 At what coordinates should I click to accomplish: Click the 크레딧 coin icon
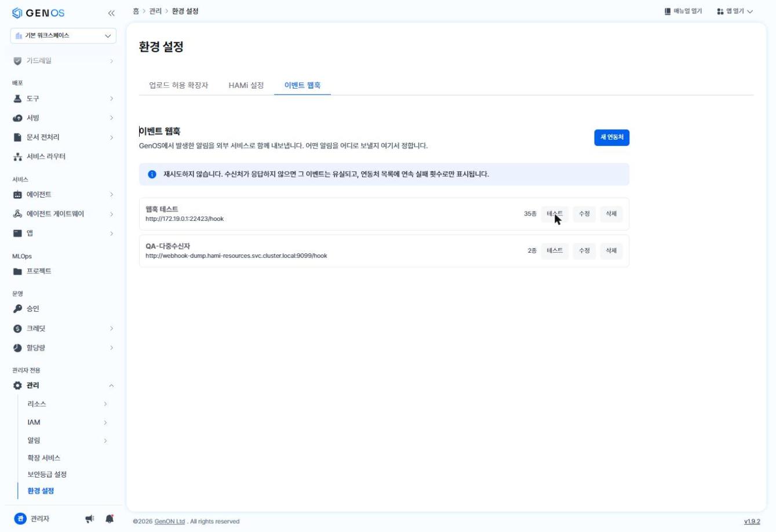[17, 329]
